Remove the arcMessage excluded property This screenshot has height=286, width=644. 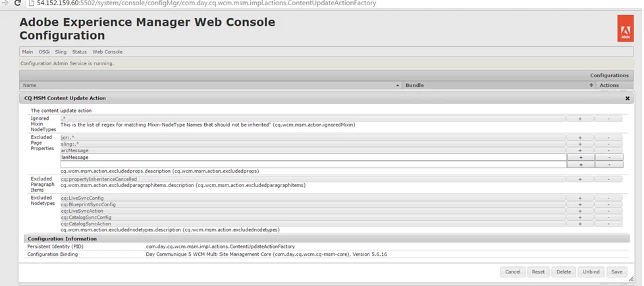(608, 151)
